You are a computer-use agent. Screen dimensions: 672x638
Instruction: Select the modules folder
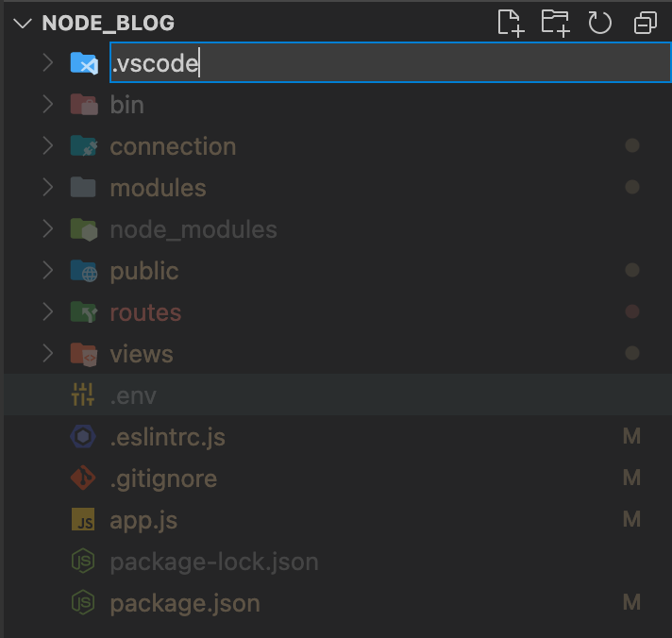(x=158, y=188)
